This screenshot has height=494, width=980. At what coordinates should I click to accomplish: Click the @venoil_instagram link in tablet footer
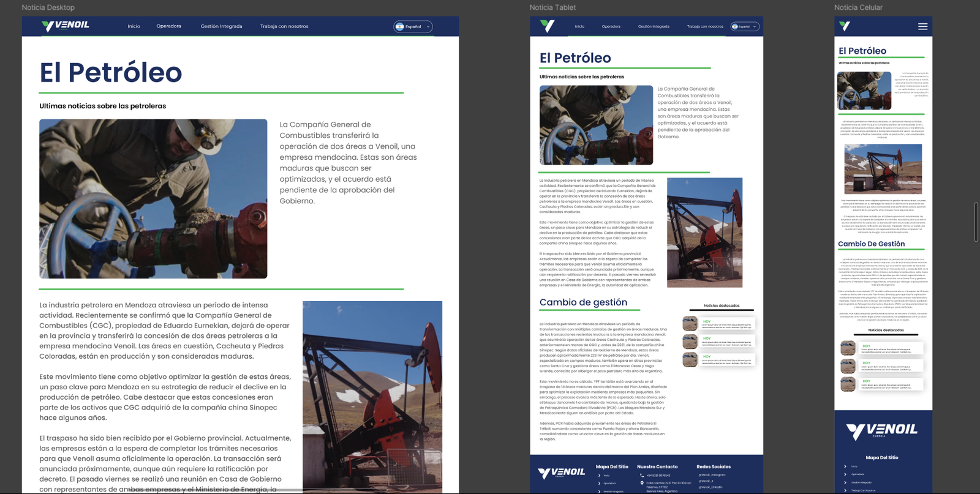coord(712,475)
